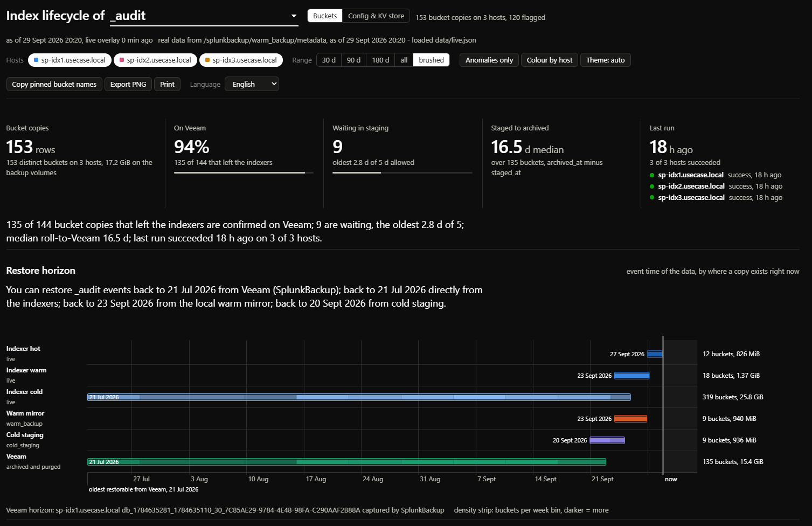Toggle Anomalies only filter
The image size is (812, 526).
[x=489, y=60]
